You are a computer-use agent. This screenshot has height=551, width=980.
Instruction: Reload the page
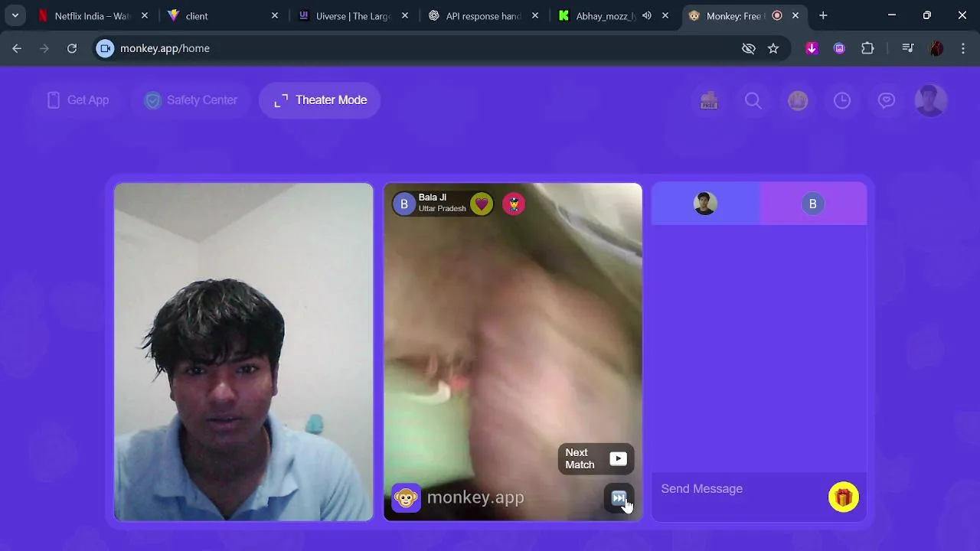point(72,48)
